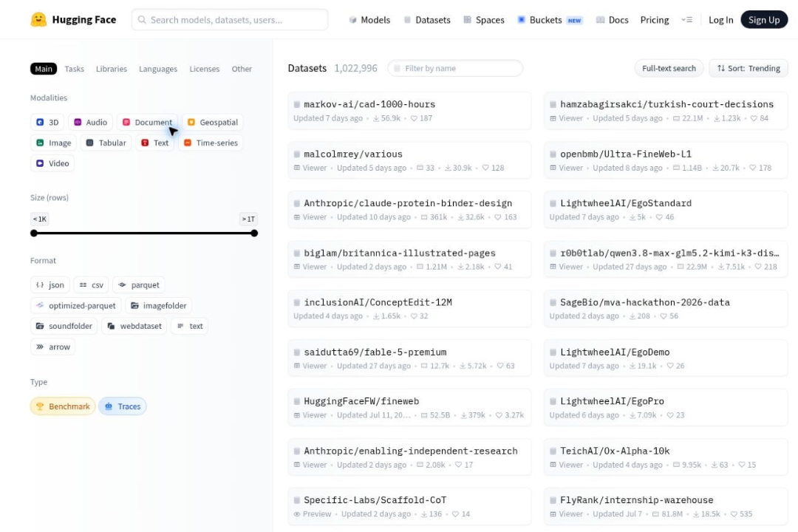Open LightwheelAI/EgoPro dataset

666,408
